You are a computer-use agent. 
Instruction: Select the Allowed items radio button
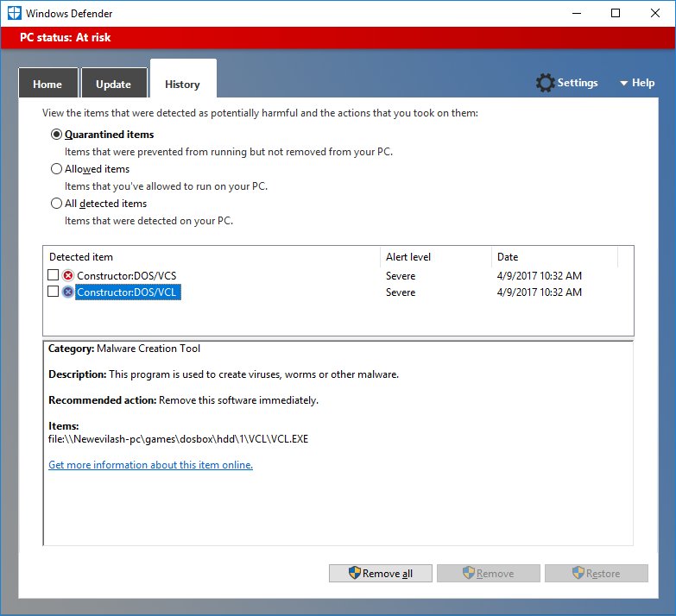(56, 169)
